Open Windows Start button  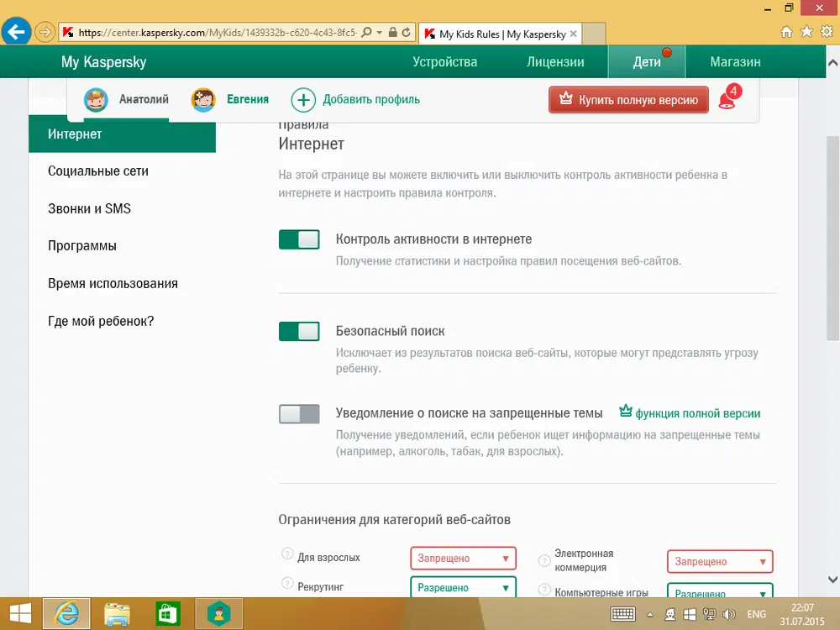tap(20, 614)
